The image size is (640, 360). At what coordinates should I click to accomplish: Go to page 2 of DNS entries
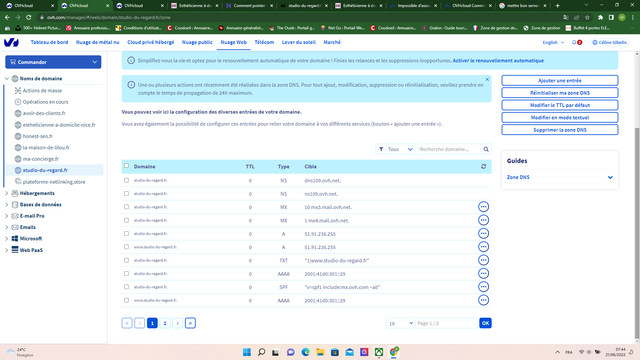[165, 323]
